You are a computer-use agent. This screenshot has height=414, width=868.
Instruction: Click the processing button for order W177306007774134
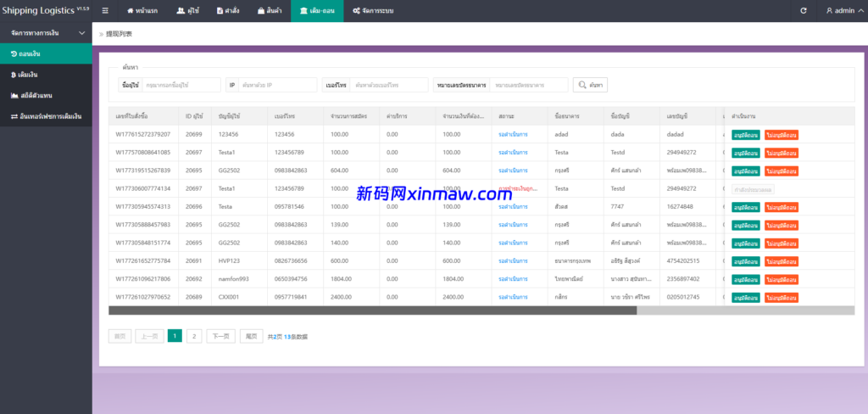(753, 189)
